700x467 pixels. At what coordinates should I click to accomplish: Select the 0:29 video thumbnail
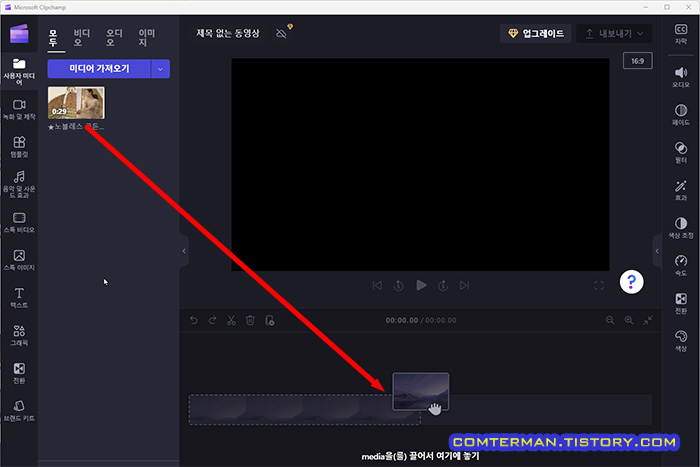point(76,103)
